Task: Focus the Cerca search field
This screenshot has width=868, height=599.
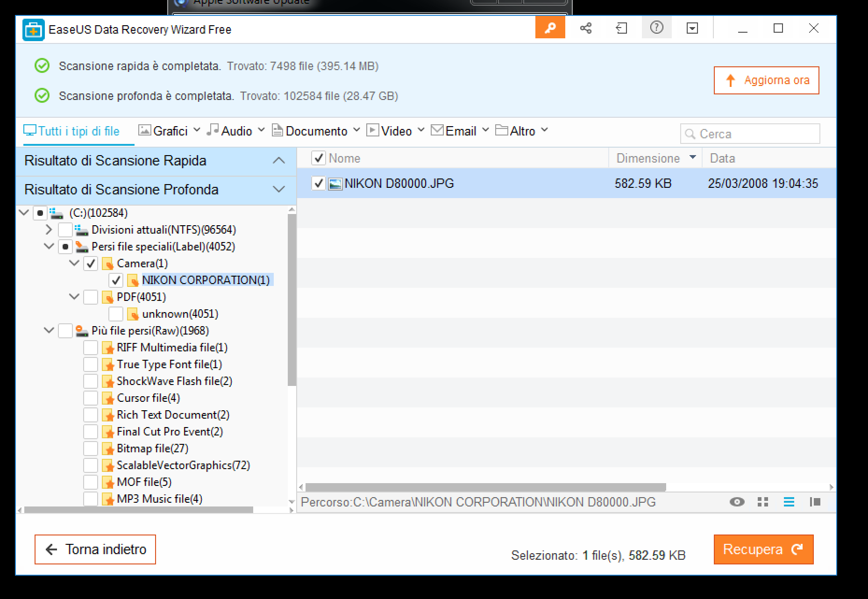Action: coord(750,134)
